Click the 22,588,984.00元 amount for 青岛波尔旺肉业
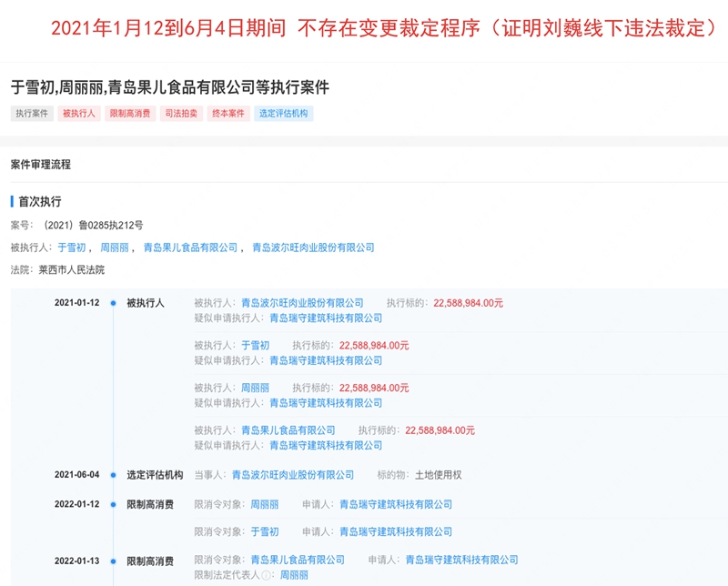The height and width of the screenshot is (586, 728). [469, 303]
